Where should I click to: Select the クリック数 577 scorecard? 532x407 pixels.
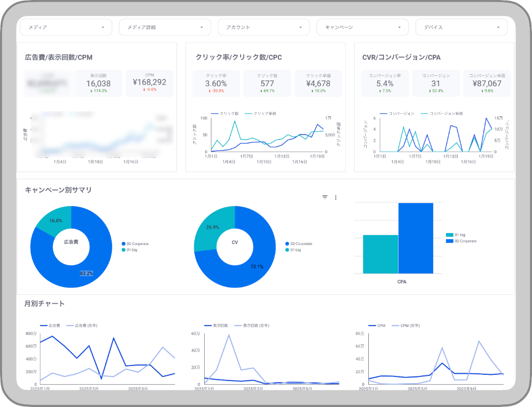[x=267, y=83]
